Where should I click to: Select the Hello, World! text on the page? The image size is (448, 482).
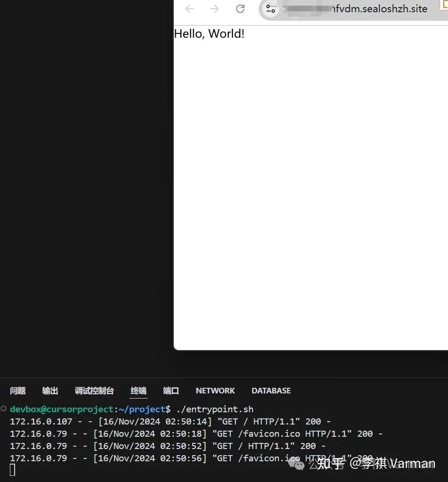click(209, 33)
